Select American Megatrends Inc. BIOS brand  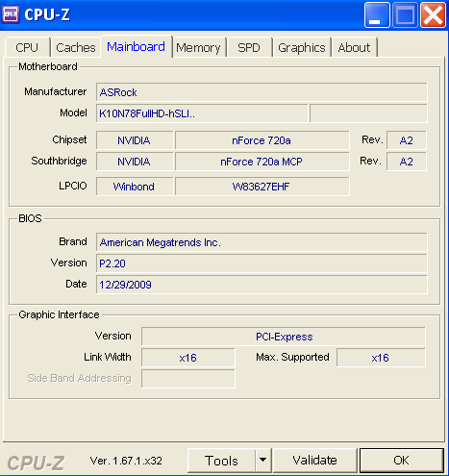(262, 242)
